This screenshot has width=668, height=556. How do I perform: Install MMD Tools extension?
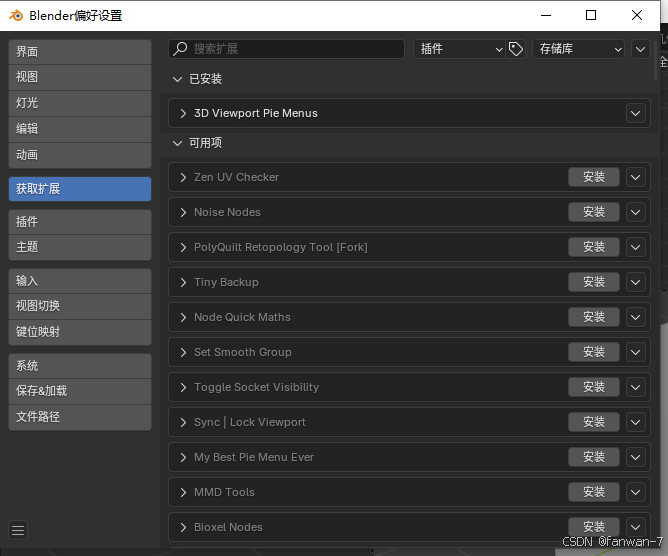594,492
